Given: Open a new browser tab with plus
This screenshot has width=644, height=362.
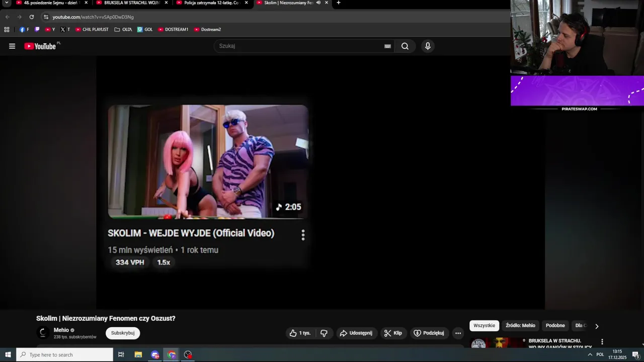Looking at the screenshot, I should coord(339,3).
